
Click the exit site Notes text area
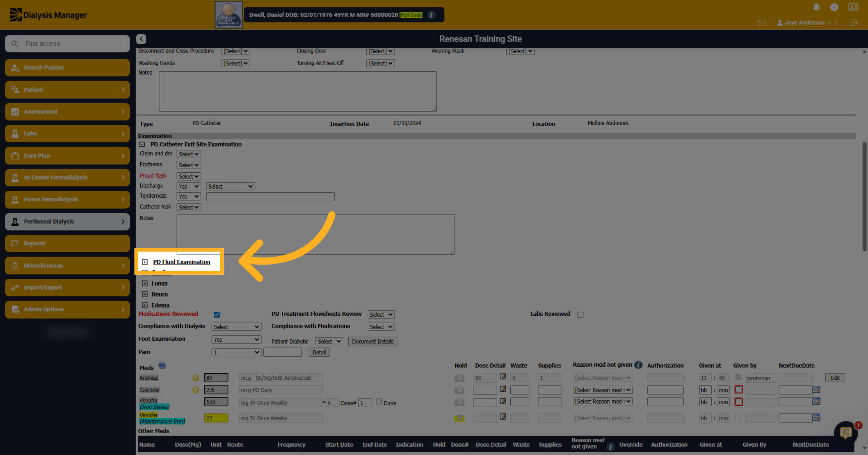[315, 235]
